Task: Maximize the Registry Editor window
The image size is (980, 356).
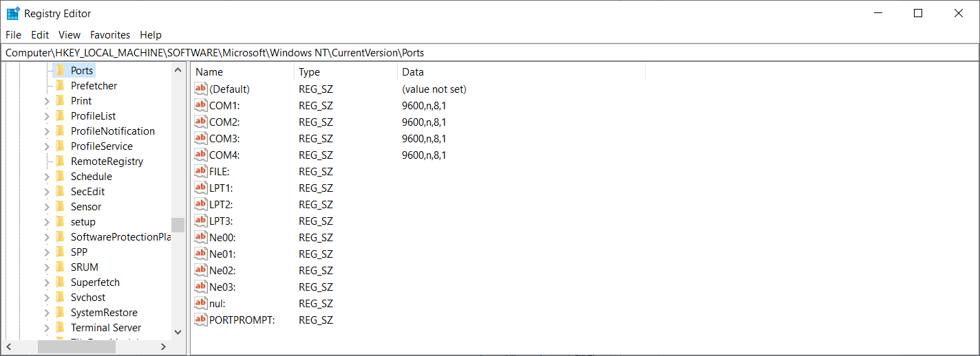Action: [917, 13]
